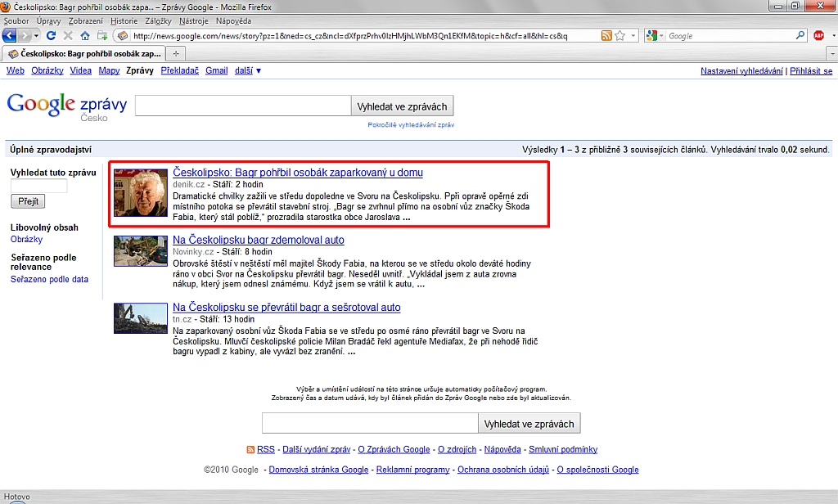
Task: Open the address bar URL history dropdown
Action: [x=633, y=36]
